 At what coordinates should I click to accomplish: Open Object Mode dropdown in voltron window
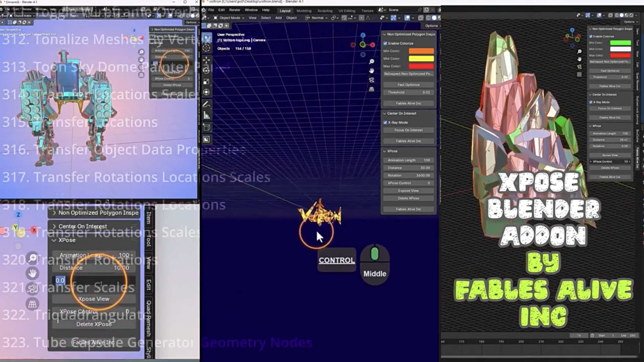pyautogui.click(x=229, y=18)
